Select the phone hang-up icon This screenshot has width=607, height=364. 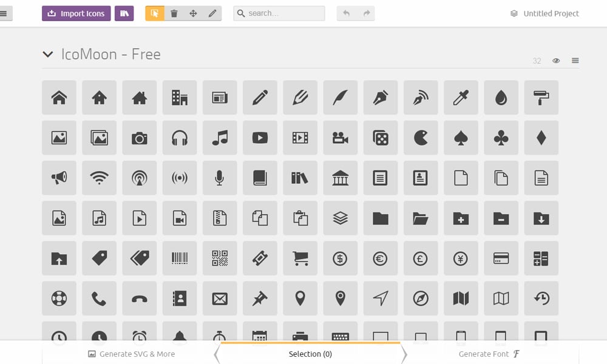tap(140, 298)
